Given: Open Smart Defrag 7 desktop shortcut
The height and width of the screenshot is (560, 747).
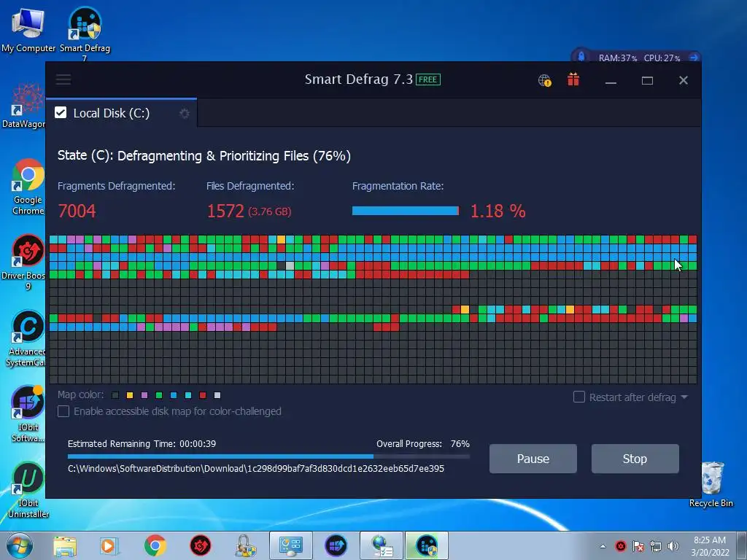Looking at the screenshot, I should coord(85,32).
